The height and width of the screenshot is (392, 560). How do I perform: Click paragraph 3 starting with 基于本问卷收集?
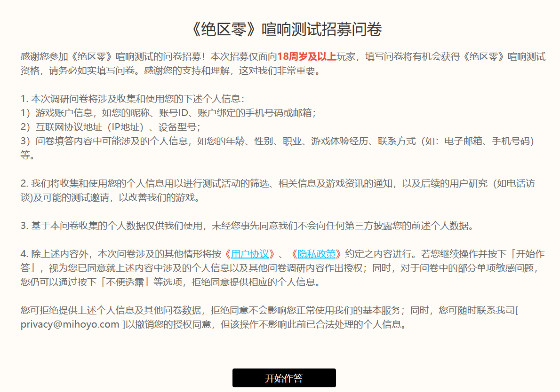click(247, 226)
